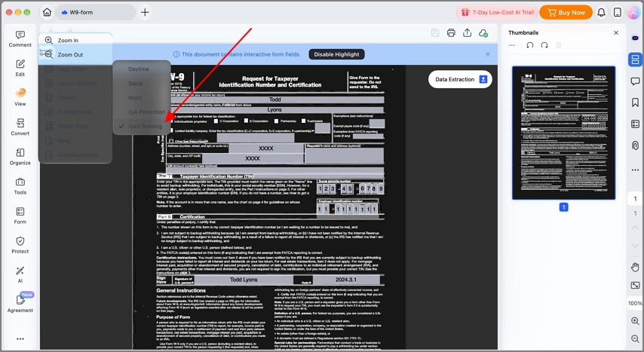Rotate thumbnail page counterclockwise
Screen dimensions: 644x352
[530, 45]
